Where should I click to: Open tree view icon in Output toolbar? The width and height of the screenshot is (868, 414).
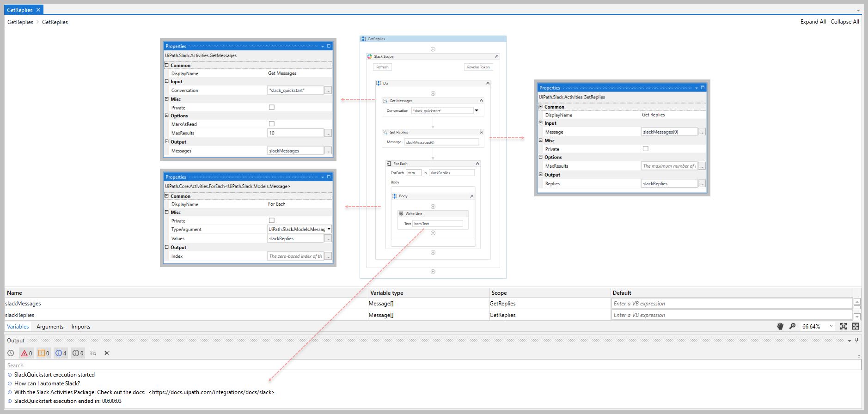tap(93, 353)
